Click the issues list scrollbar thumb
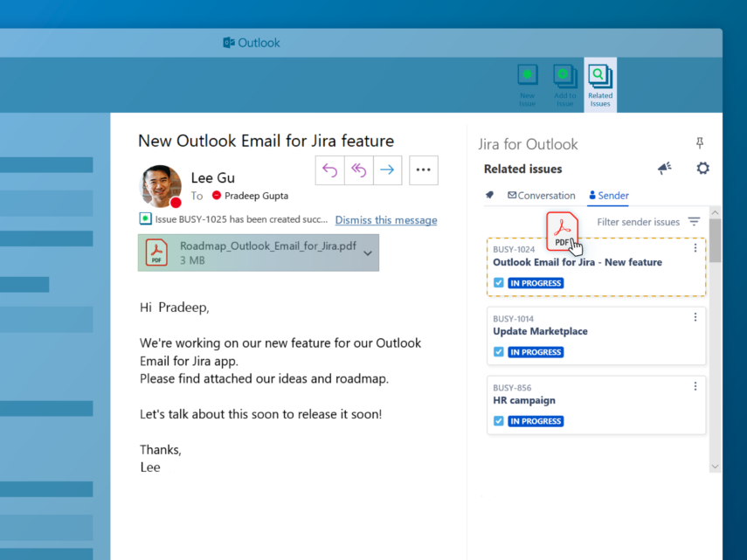Image resolution: width=747 pixels, height=560 pixels. coord(715,240)
